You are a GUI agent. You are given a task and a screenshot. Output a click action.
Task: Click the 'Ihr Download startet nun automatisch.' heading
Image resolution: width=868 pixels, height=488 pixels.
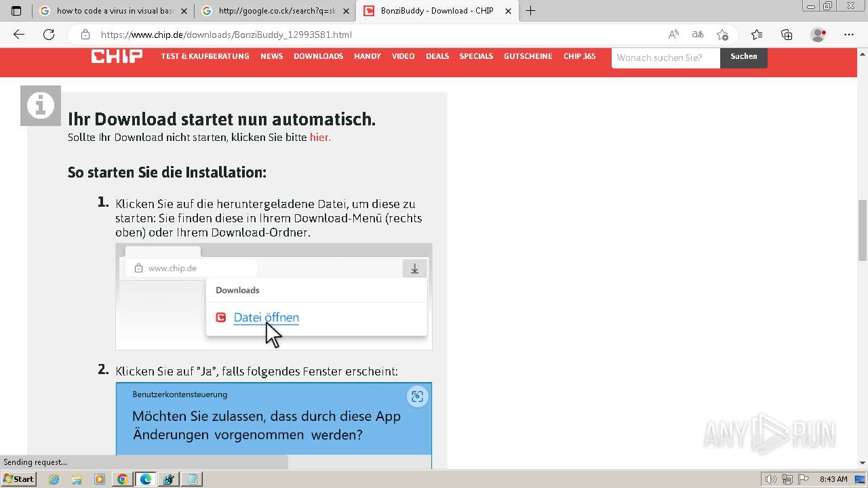[222, 119]
